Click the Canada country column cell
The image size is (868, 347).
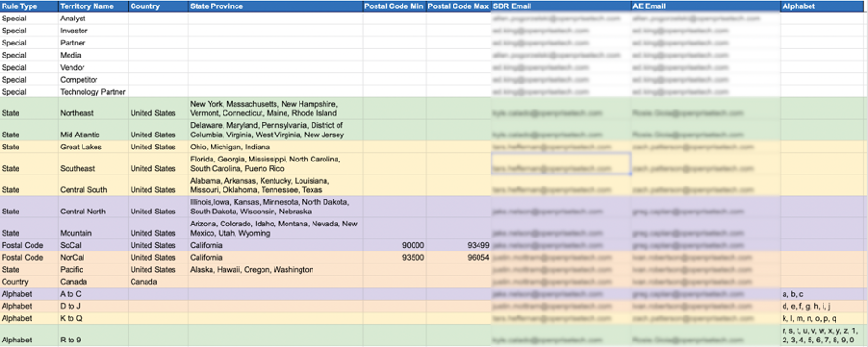pyautogui.click(x=159, y=282)
